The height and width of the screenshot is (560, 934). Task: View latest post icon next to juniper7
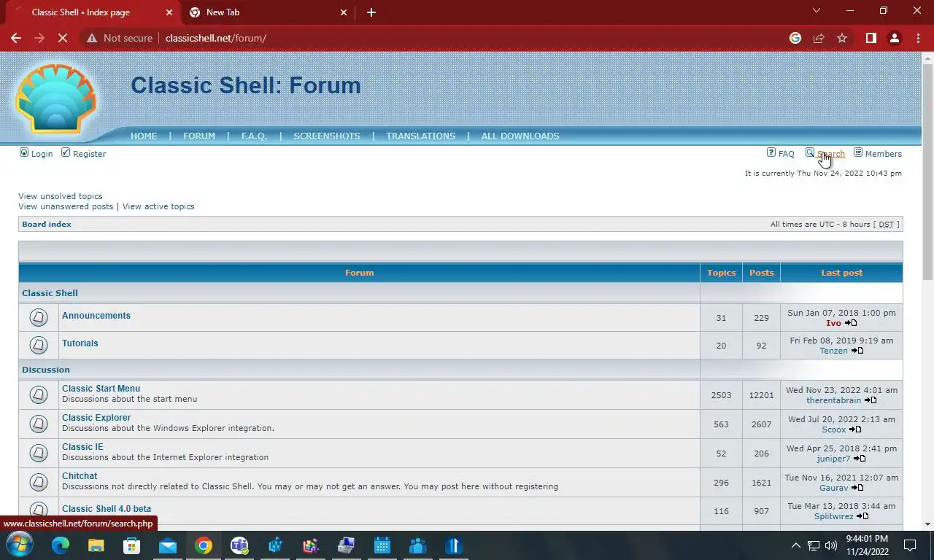point(860,459)
